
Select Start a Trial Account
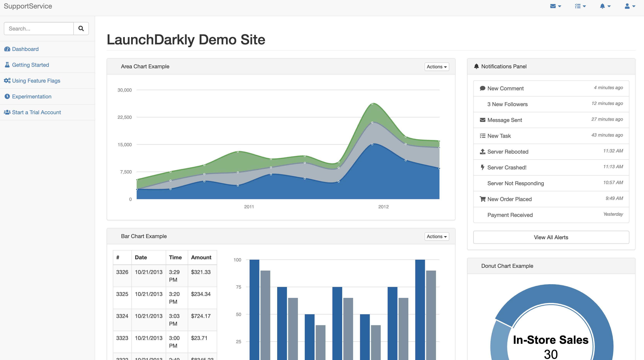click(47, 112)
